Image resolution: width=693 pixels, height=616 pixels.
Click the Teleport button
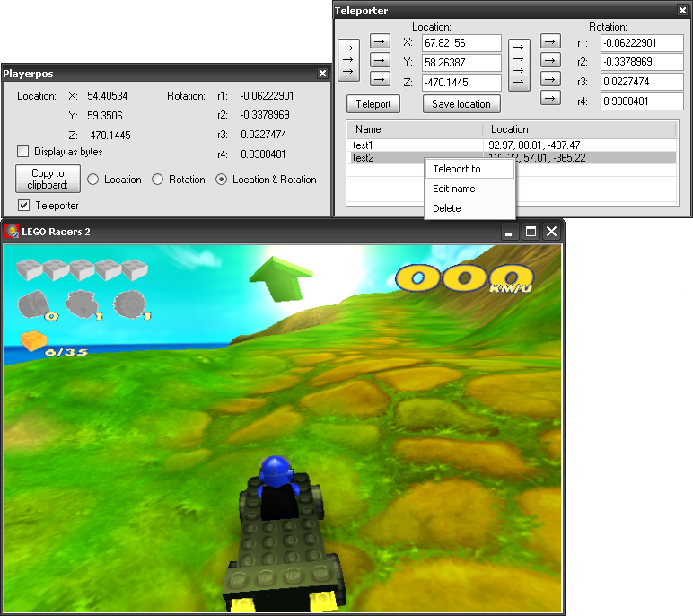pos(373,104)
